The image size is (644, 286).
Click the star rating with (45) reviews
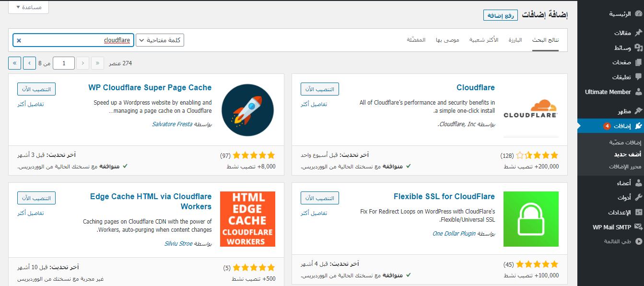[x=538, y=264]
